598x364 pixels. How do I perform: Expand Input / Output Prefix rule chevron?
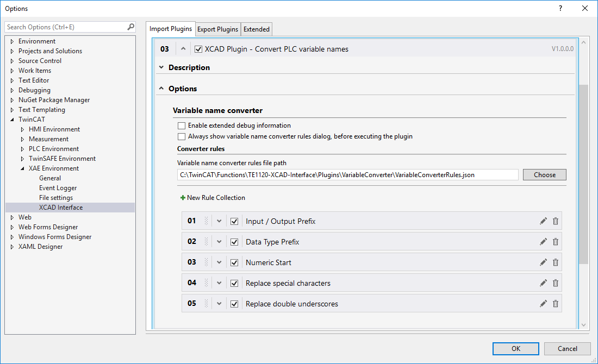[219, 221]
